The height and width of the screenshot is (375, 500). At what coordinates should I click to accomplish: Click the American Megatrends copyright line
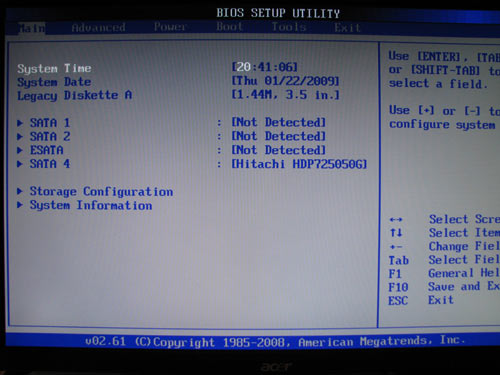point(275,342)
